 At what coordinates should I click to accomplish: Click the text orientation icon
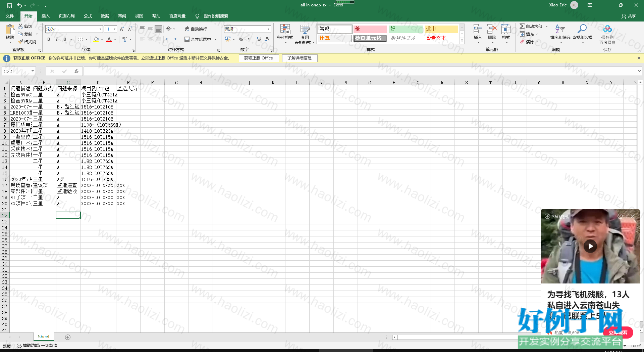tap(169, 29)
